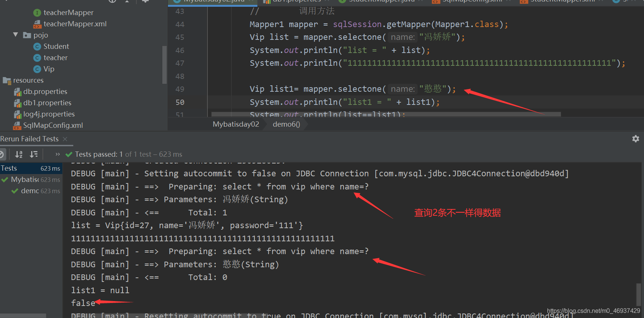Viewport: 644px width, 318px height.
Task: Click the teacherMapper interface icon
Action: point(37,13)
